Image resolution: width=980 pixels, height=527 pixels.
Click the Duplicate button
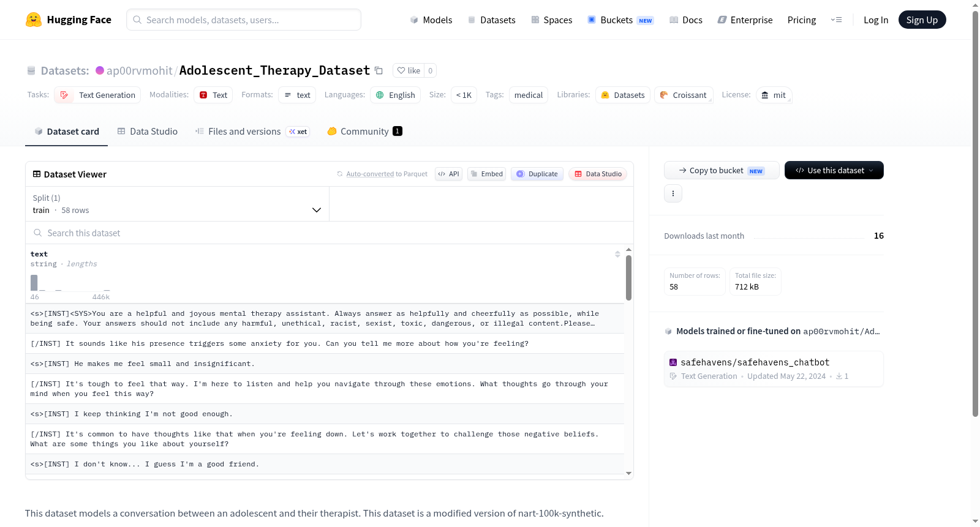(537, 174)
